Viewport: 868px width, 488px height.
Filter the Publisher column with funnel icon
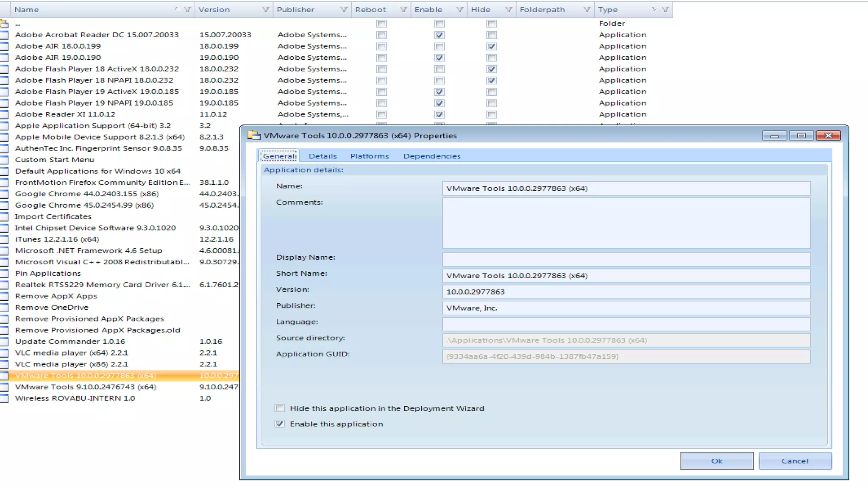[x=344, y=9]
